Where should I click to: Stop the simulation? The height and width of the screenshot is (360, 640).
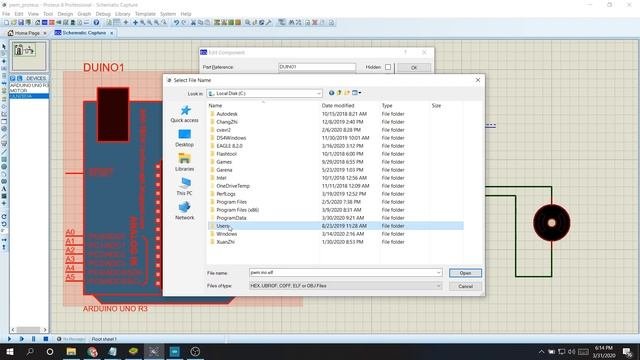[x=46, y=339]
